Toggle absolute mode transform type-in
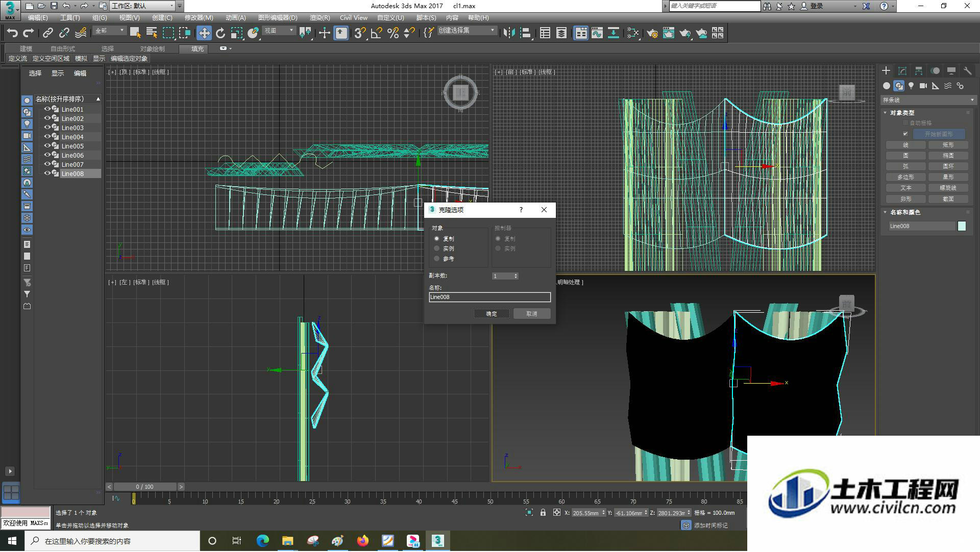The image size is (980, 552). [x=557, y=513]
